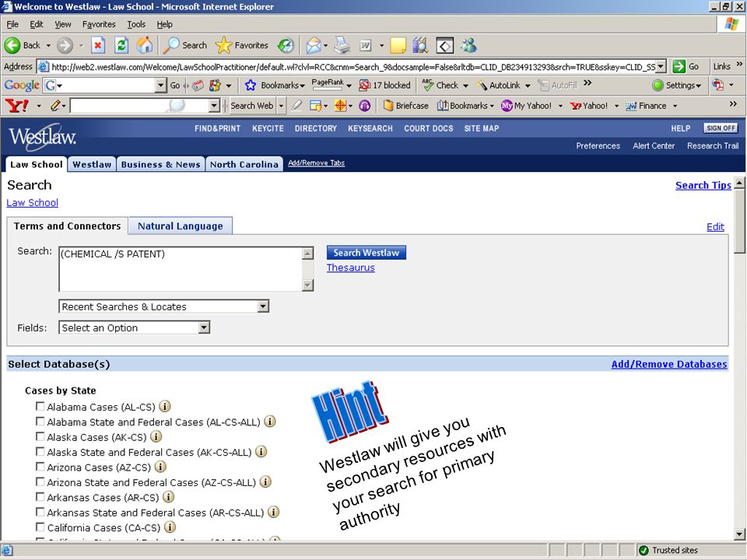Open the Search Tips link

(703, 185)
